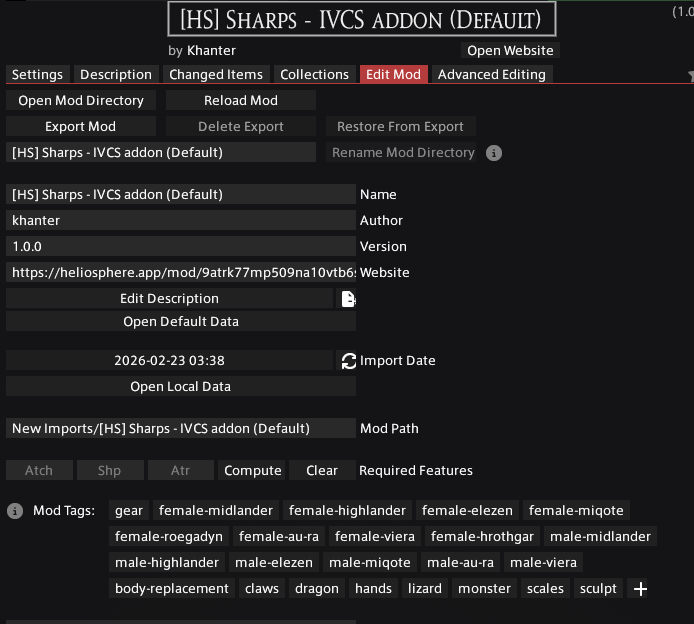Toggle the Shp required feature

109,471
